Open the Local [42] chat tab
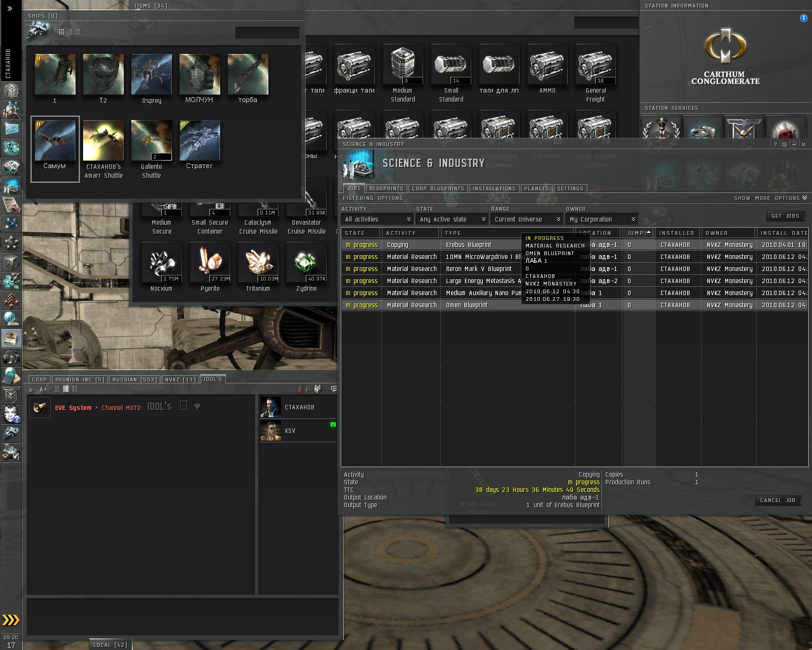Screen dimensions: 812x650 [110, 645]
